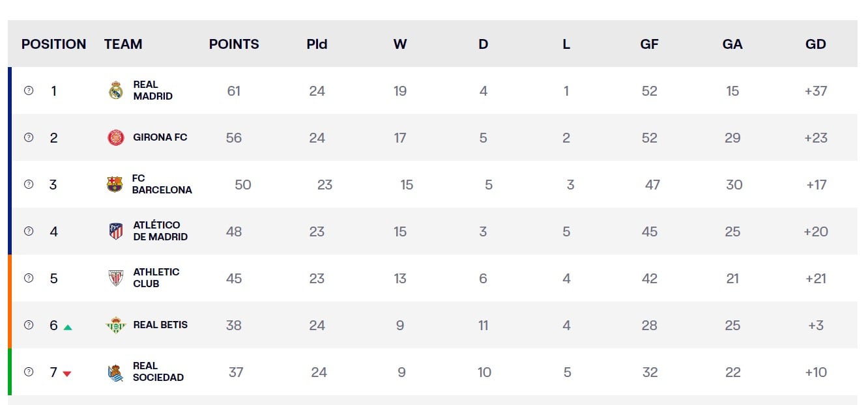868x405 pixels.
Task: Click the info icon beside position 1
Action: pyautogui.click(x=29, y=91)
